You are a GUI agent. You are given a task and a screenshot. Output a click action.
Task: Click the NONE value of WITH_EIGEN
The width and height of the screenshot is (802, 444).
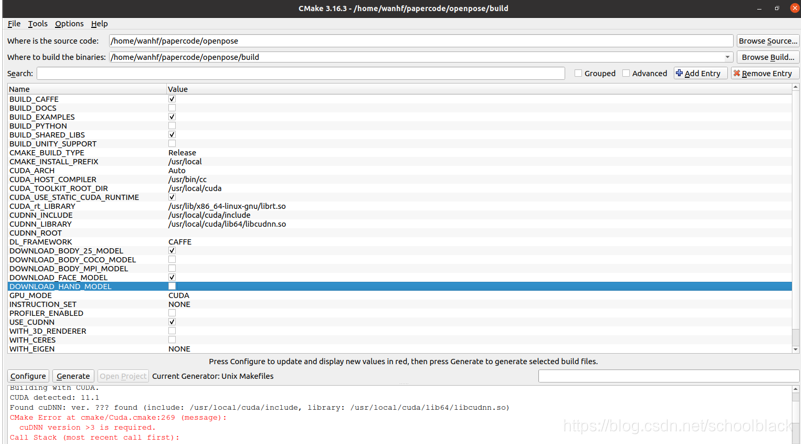click(179, 349)
